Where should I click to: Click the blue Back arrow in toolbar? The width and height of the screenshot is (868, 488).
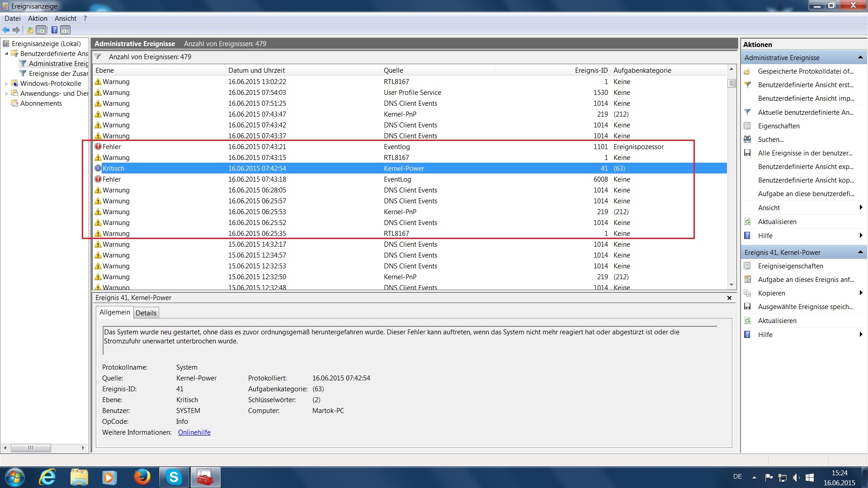point(6,30)
